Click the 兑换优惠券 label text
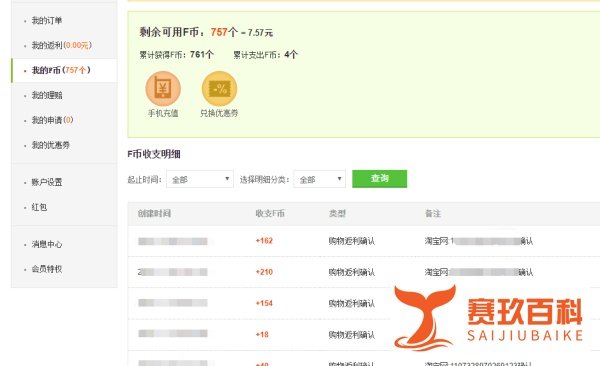Screen dimensions: 600x366 [x=219, y=113]
